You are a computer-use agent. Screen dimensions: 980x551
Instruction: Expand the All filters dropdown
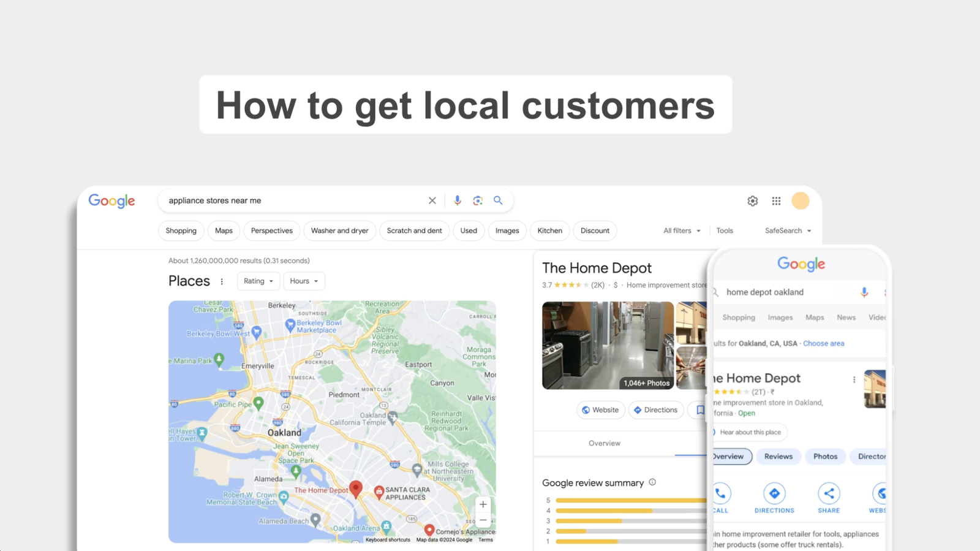(682, 231)
